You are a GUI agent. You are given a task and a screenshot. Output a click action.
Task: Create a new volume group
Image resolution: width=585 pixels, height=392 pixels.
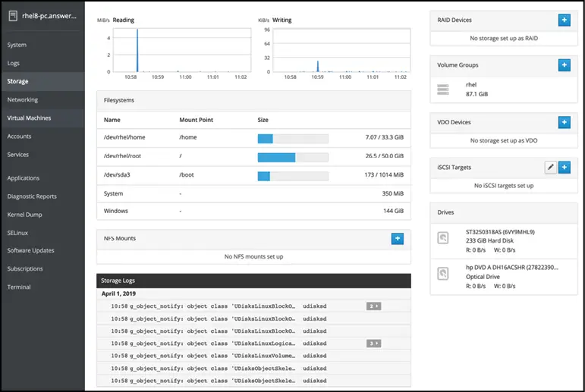[564, 65]
